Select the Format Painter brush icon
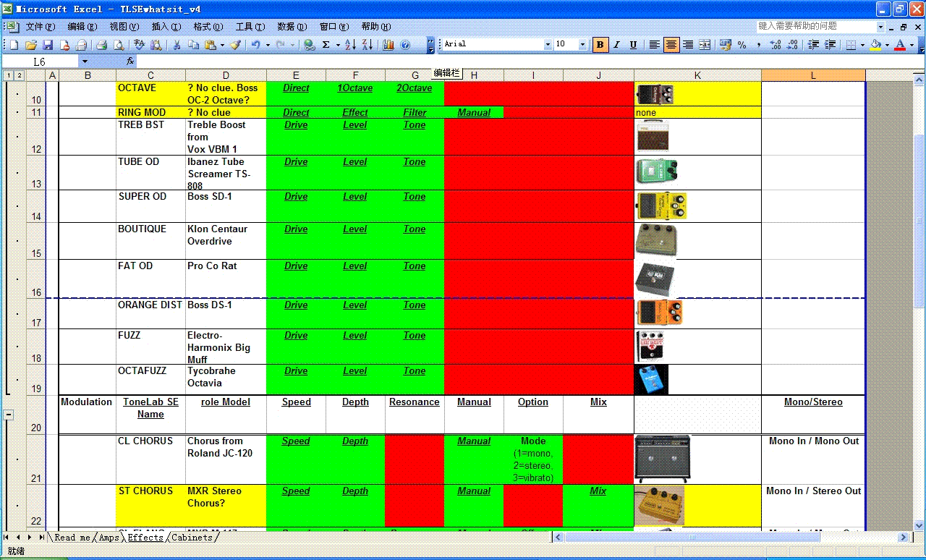The image size is (926, 560). click(235, 45)
